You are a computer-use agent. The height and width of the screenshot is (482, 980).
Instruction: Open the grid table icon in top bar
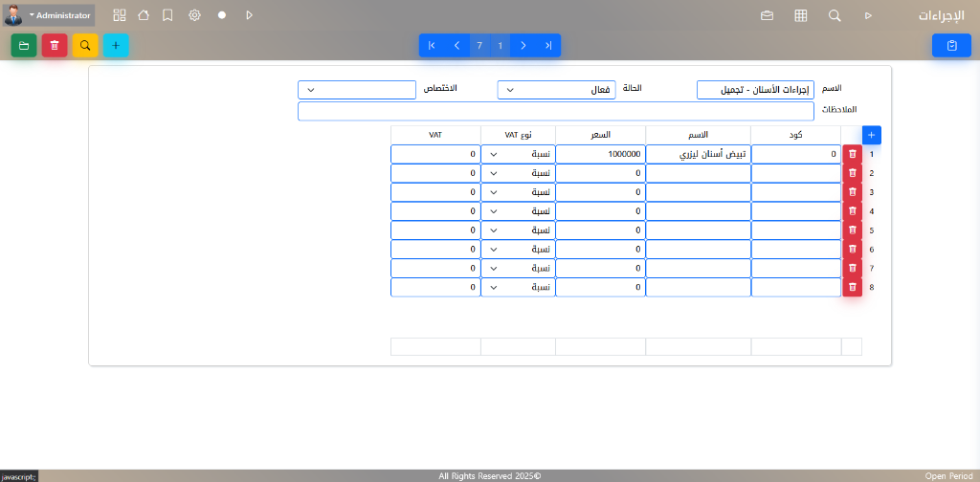coord(801,15)
